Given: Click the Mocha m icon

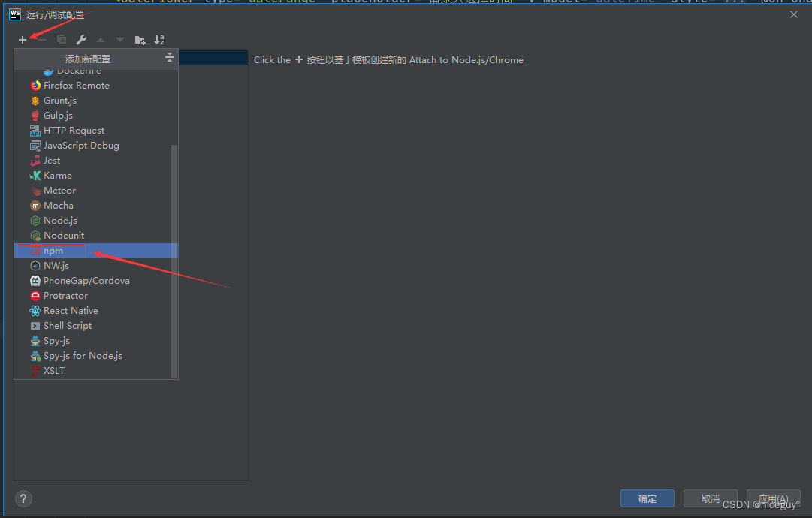Looking at the screenshot, I should point(35,206).
